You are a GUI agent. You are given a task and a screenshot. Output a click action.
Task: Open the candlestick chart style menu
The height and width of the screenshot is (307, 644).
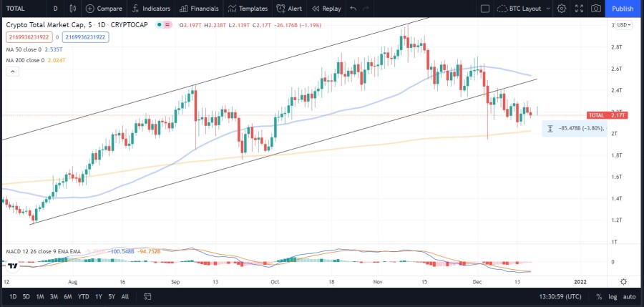[x=73, y=8]
